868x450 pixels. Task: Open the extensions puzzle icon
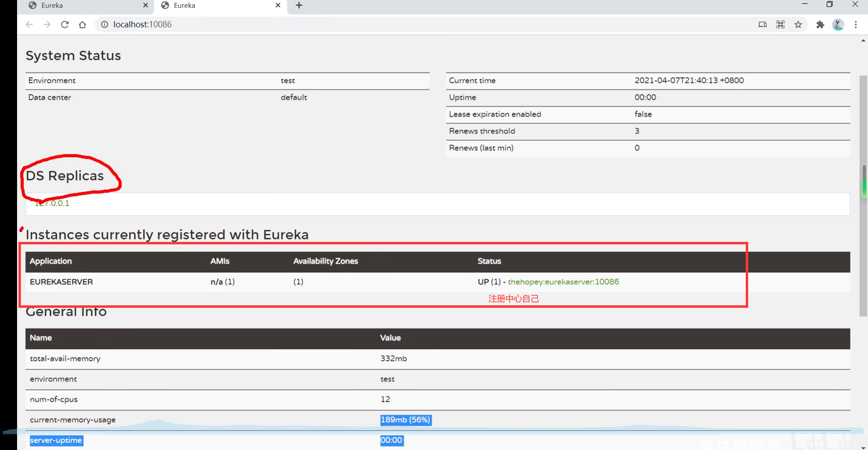pyautogui.click(x=820, y=24)
